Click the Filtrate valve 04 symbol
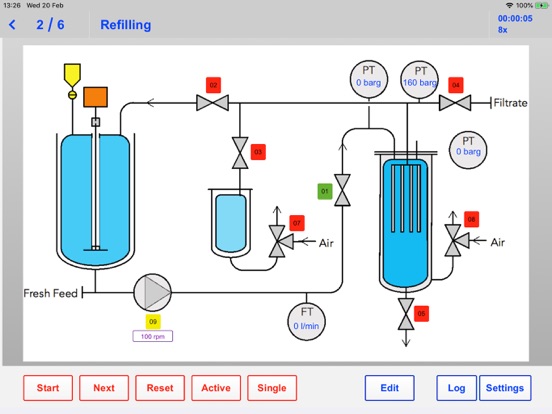The height and width of the screenshot is (414, 552). click(455, 103)
